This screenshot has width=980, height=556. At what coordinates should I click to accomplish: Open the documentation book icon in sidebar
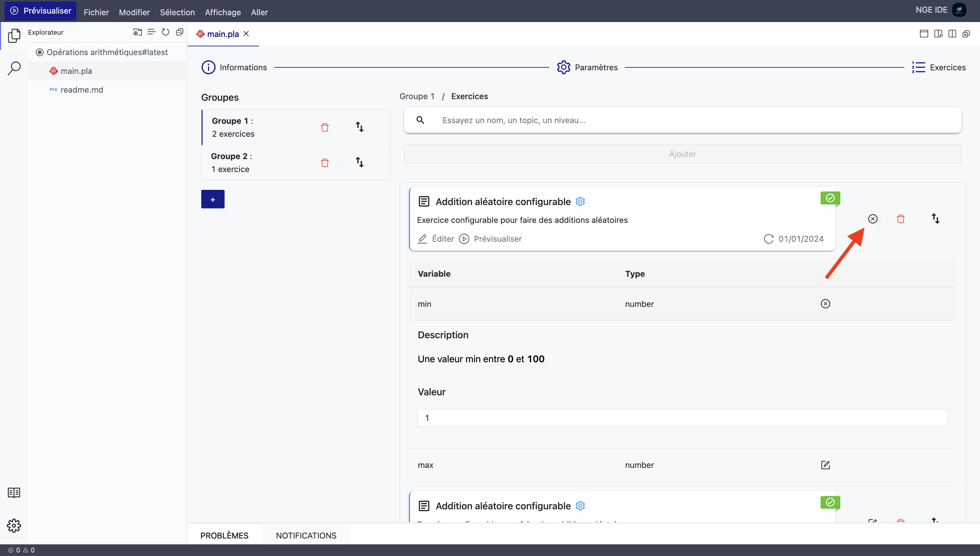(x=14, y=492)
